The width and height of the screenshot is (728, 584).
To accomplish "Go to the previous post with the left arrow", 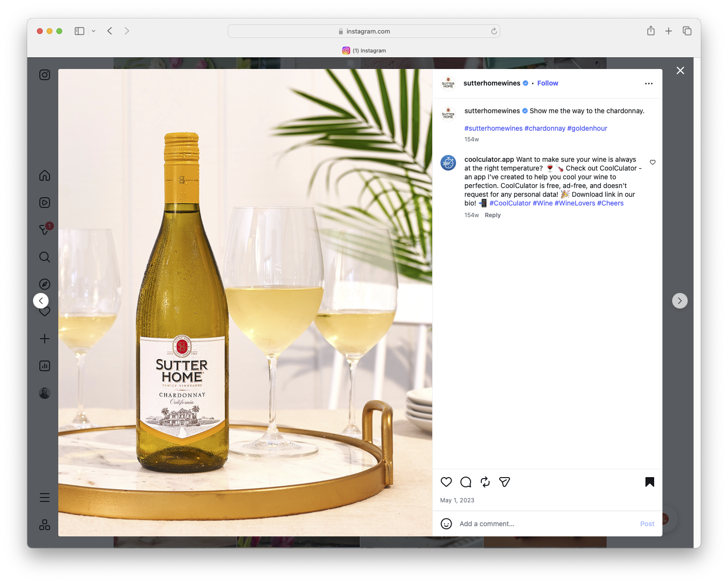I will pyautogui.click(x=41, y=301).
